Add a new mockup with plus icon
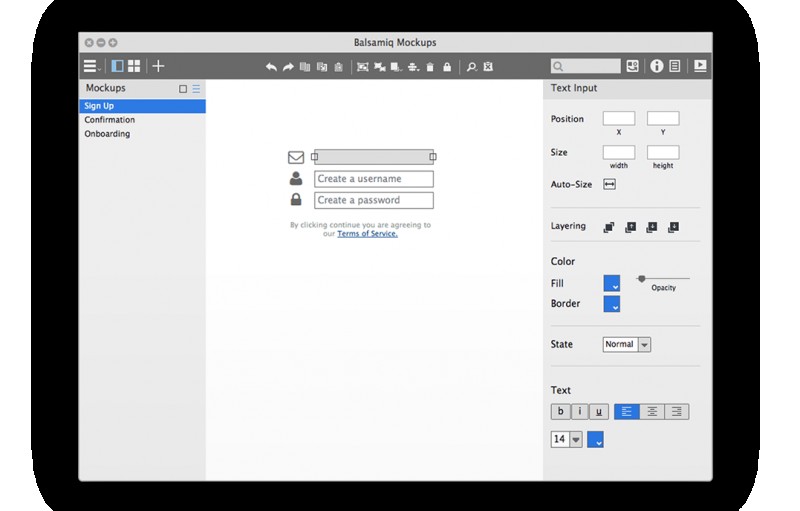Viewport: 800px width, 511px height. (x=158, y=66)
